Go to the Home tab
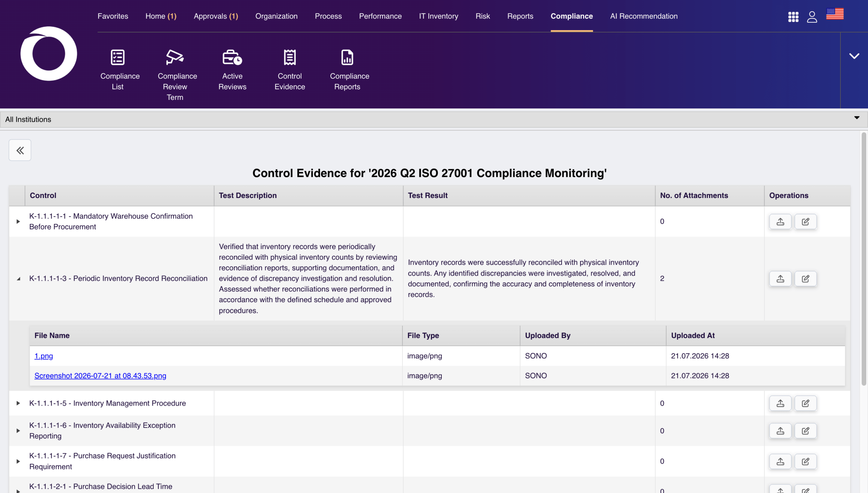 click(161, 16)
